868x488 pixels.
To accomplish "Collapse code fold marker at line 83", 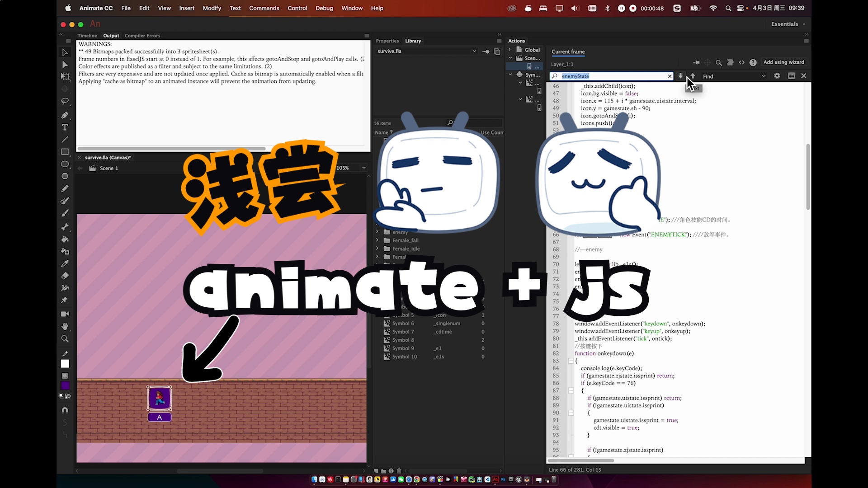I will [571, 361].
